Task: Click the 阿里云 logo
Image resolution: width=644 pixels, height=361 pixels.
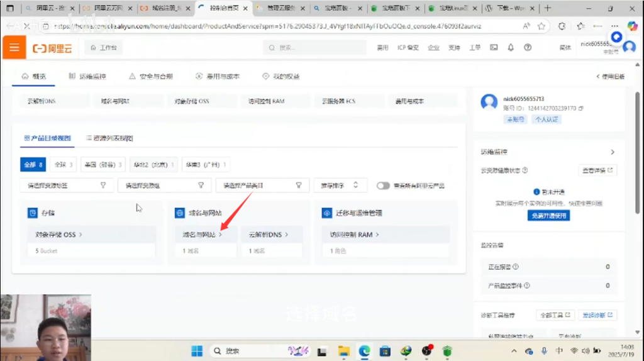Action: [52, 48]
